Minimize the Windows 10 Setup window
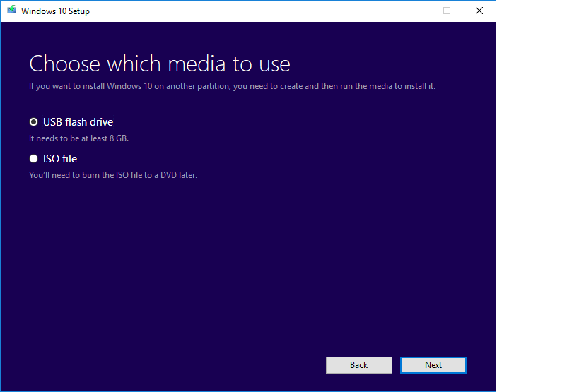579x392 pixels. click(x=414, y=11)
